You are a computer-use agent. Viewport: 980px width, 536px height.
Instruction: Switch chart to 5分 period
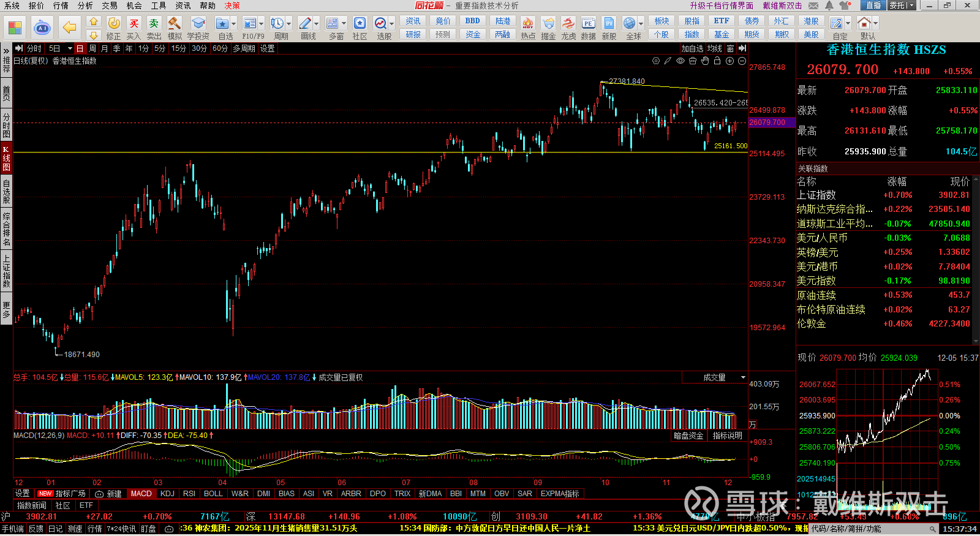click(x=160, y=48)
